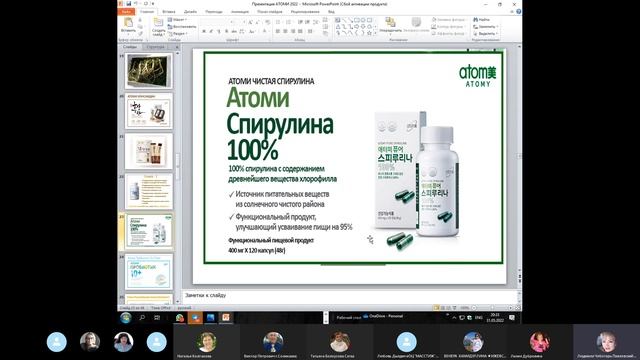The image size is (640, 360).
Task: Open the Дизайн ribbon tab
Action: click(x=190, y=12)
